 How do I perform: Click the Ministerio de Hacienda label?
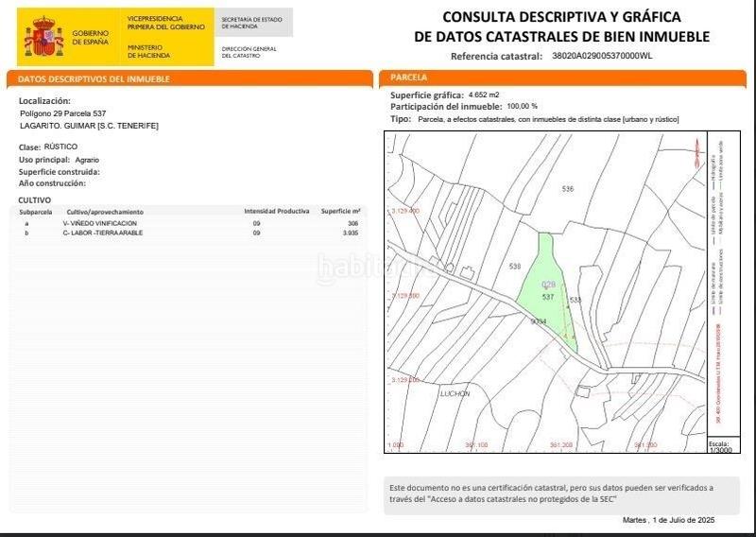146,50
